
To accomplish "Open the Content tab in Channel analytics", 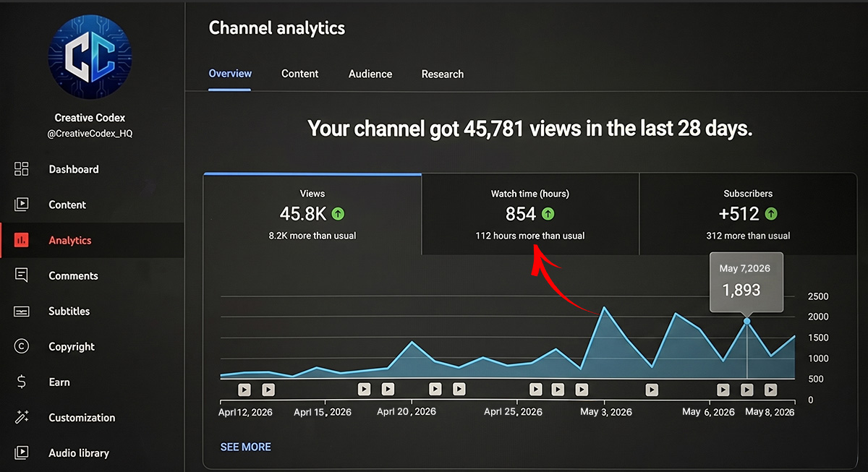I will click(x=300, y=74).
